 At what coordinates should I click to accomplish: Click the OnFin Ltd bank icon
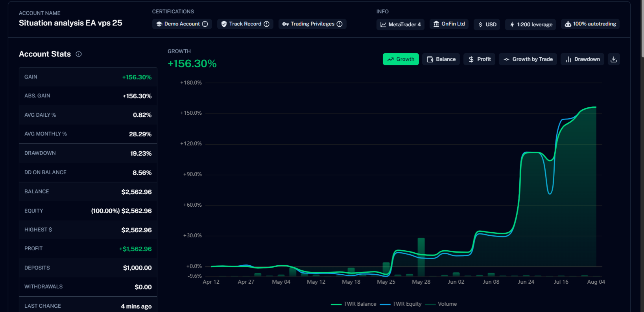point(436,24)
